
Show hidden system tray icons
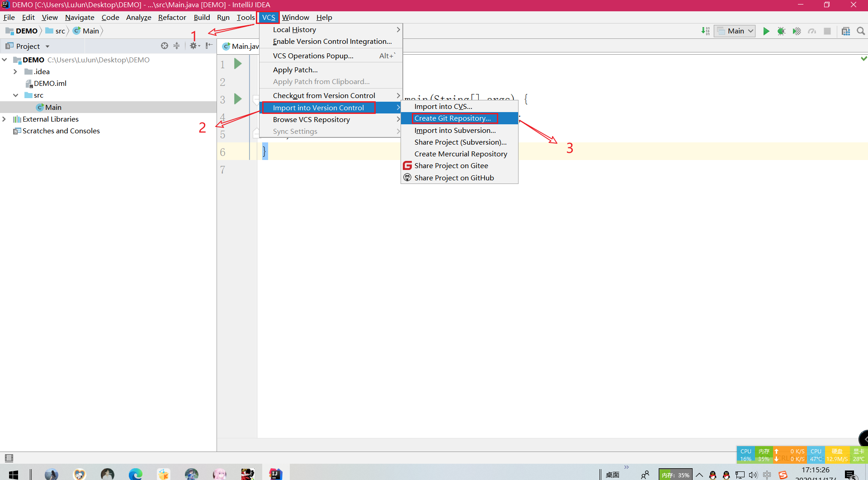tap(699, 475)
